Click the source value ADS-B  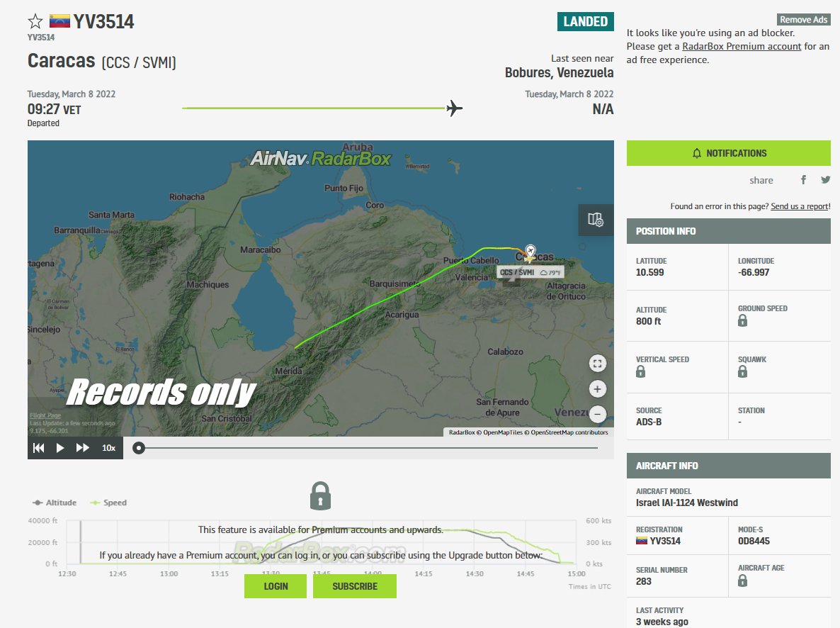coord(649,422)
